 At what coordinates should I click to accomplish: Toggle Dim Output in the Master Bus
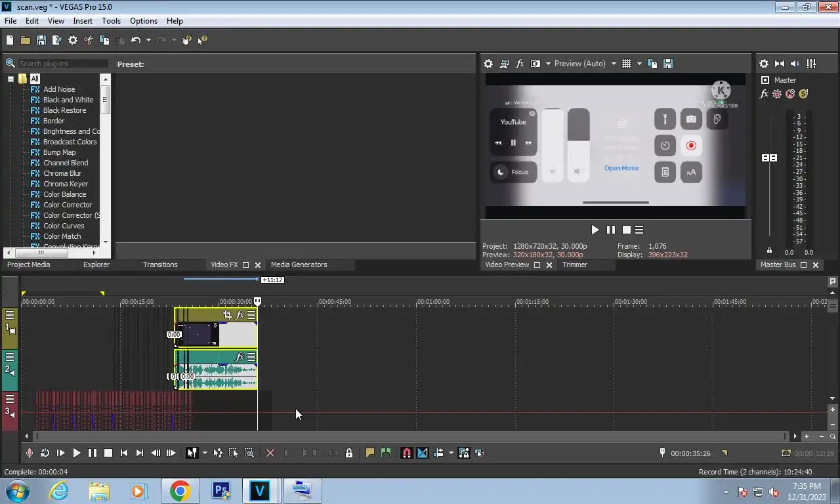[795, 64]
